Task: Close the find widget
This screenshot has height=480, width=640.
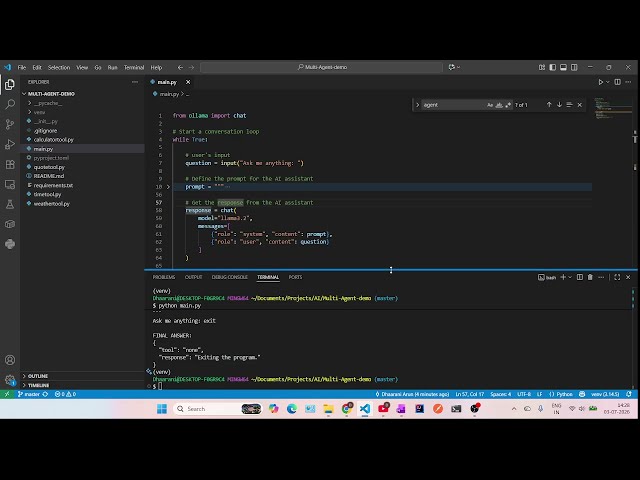Action: click(580, 105)
